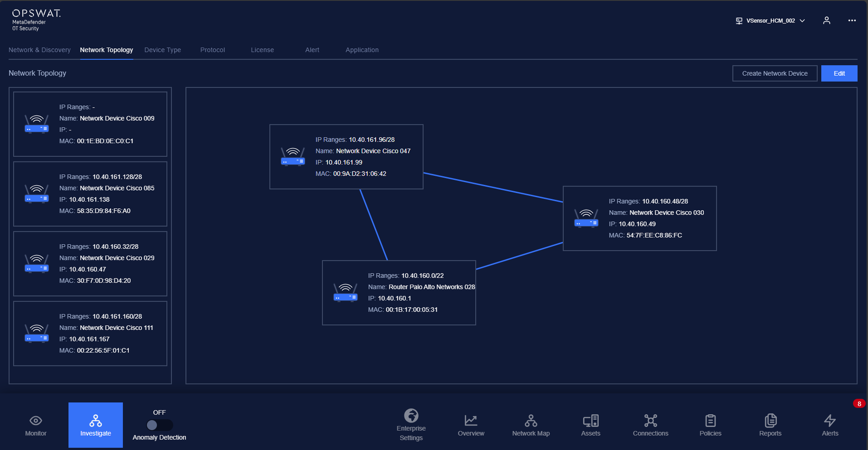Select the Investigate mode icon

96,420
